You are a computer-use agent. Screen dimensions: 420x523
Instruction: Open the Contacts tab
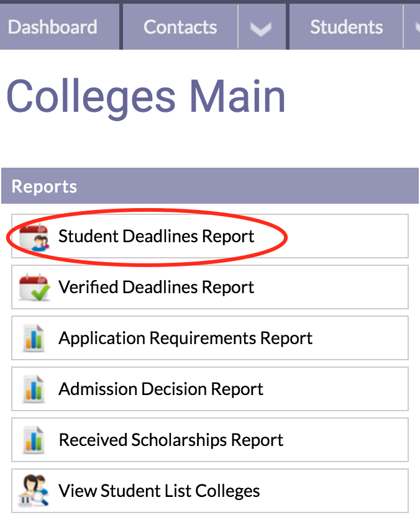tap(180, 27)
